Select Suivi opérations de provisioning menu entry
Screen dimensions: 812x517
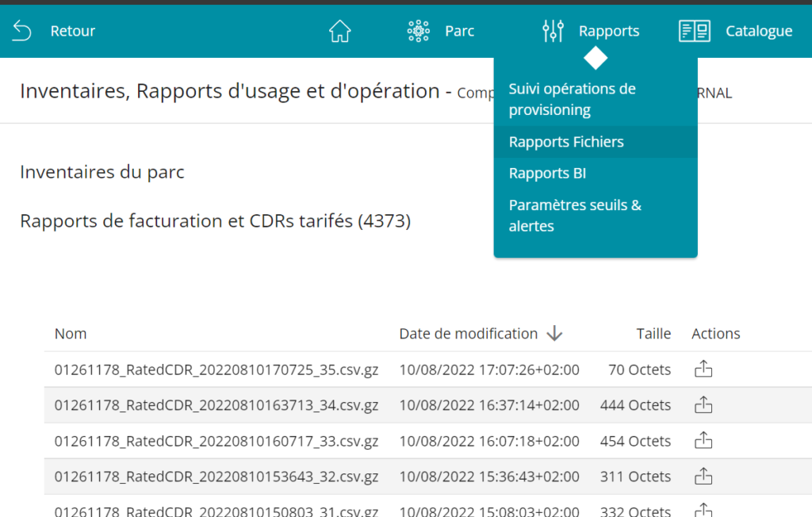pyautogui.click(x=572, y=99)
